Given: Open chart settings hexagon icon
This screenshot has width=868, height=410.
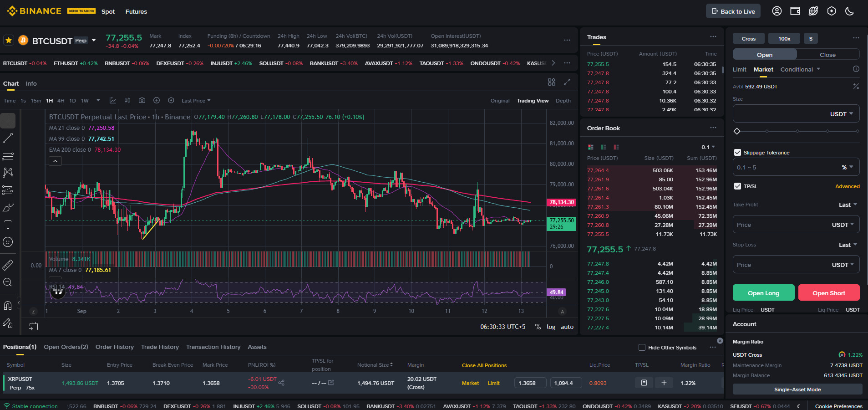Looking at the screenshot, I should point(171,100).
